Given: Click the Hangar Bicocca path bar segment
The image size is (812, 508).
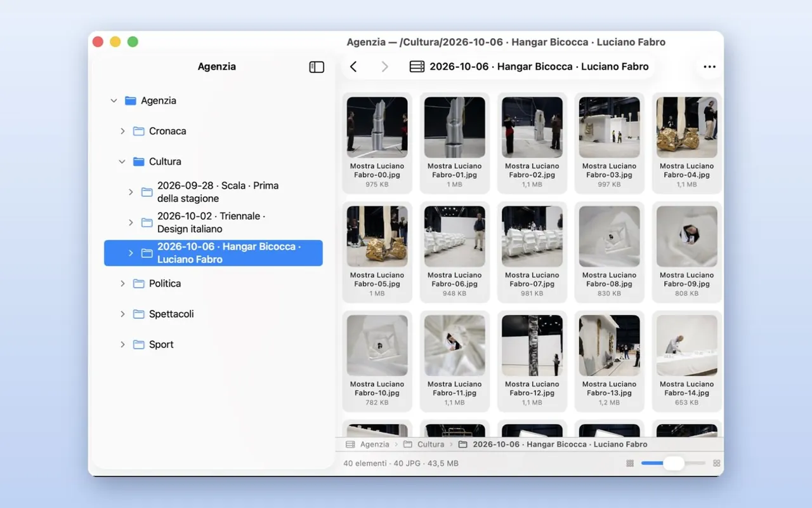Looking at the screenshot, I should pyautogui.click(x=553, y=444).
